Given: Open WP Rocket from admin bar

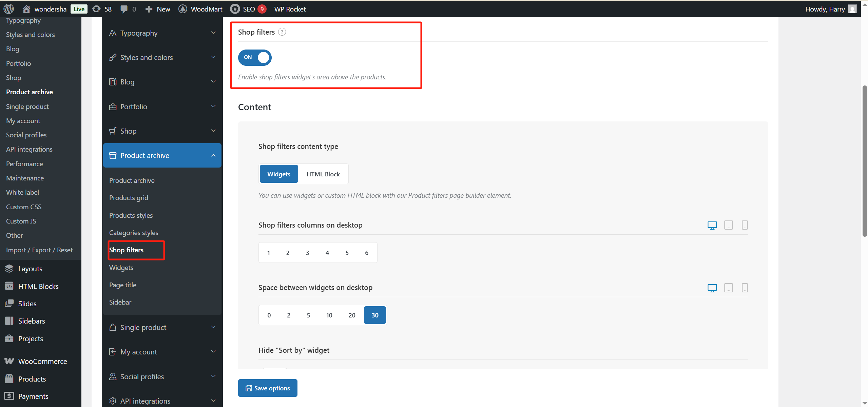Looking at the screenshot, I should [290, 9].
